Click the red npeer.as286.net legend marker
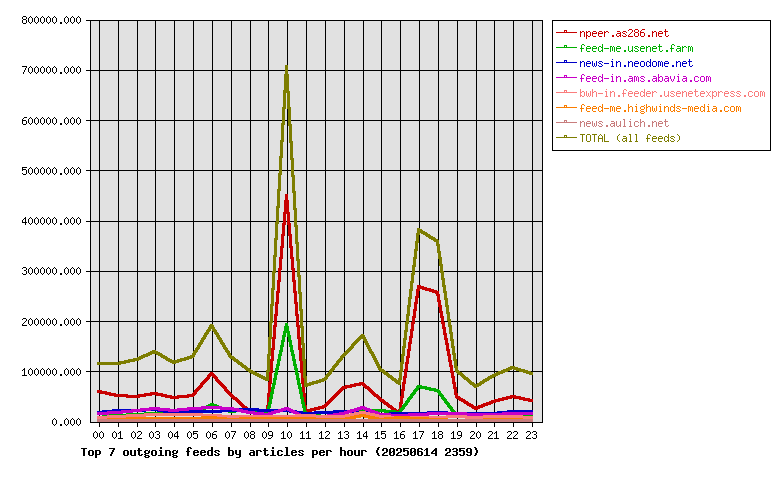The width and height of the screenshot is (780, 480). 566,32
